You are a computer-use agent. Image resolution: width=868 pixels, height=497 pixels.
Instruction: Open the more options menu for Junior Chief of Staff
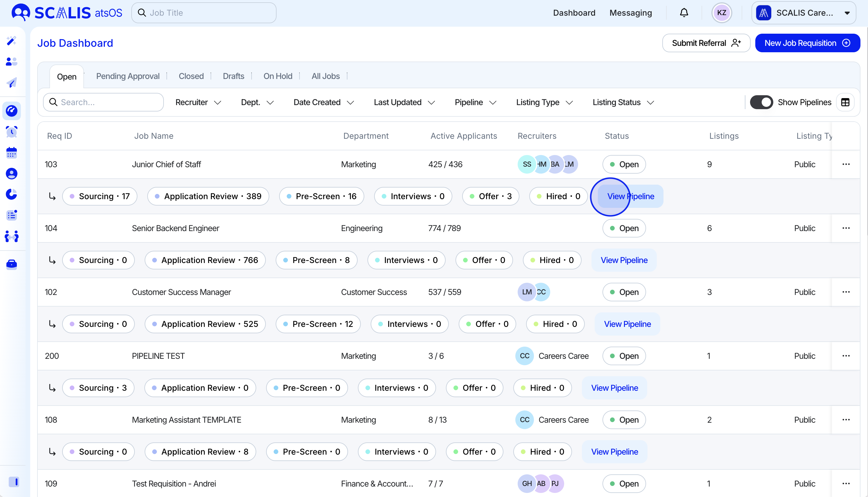pos(845,164)
